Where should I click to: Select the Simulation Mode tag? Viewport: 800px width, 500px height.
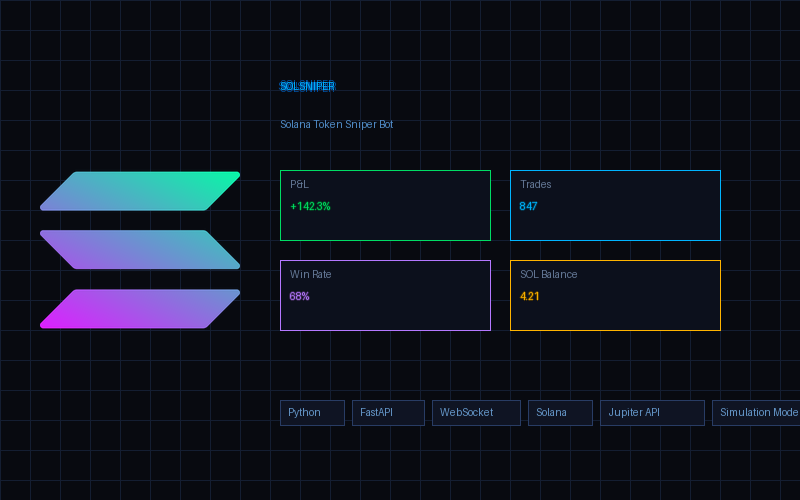pyautogui.click(x=756, y=413)
